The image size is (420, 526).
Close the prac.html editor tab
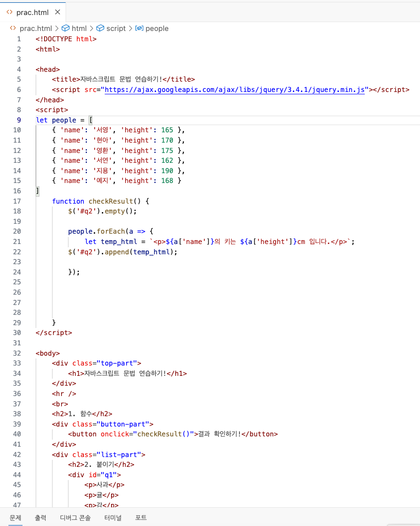58,12
